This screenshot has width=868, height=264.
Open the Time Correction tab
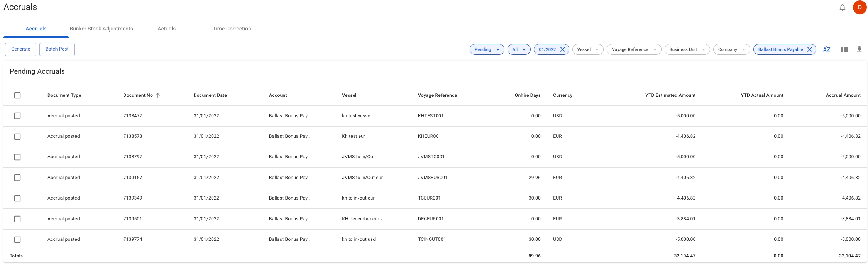[232, 29]
